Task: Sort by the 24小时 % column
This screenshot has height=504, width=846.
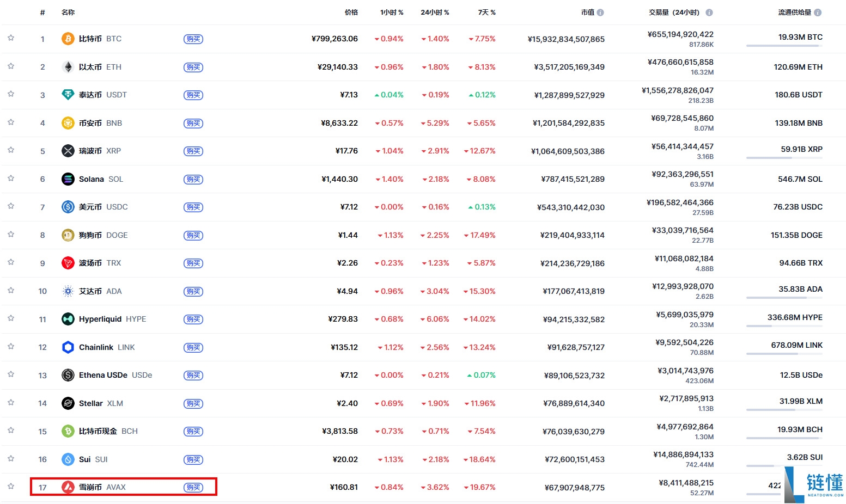Action: [x=435, y=13]
